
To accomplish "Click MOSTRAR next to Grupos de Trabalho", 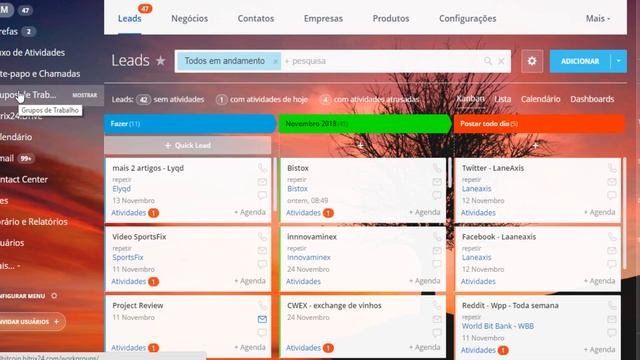I will click(x=84, y=95).
